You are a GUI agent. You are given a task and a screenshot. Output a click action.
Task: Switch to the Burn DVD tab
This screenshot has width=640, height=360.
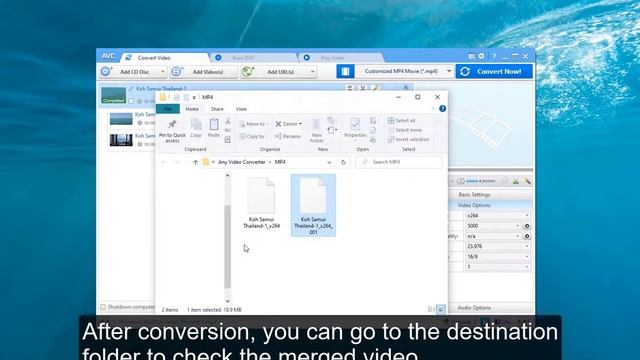243,58
